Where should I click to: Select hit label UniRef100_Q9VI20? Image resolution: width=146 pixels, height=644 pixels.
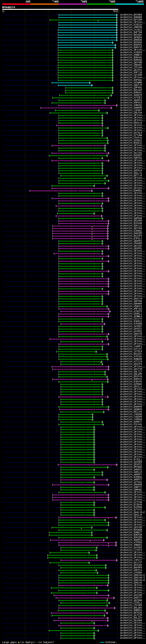[131, 226]
